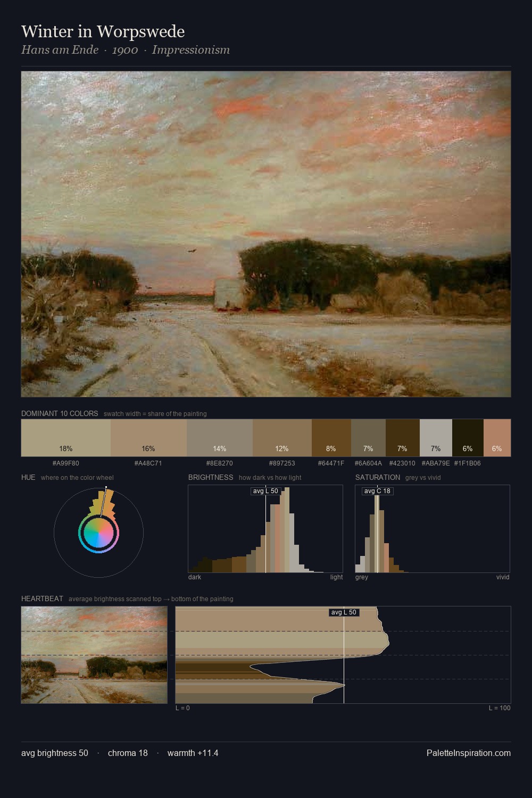
Task: Click the "dark" axis label
Action: [195, 577]
